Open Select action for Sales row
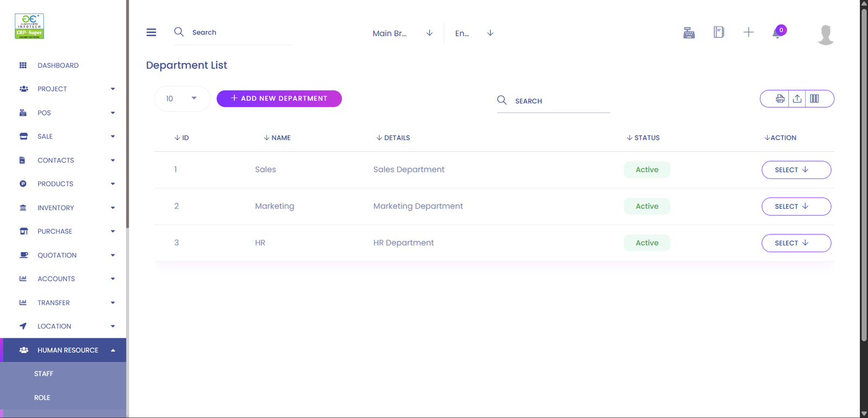 click(x=796, y=170)
